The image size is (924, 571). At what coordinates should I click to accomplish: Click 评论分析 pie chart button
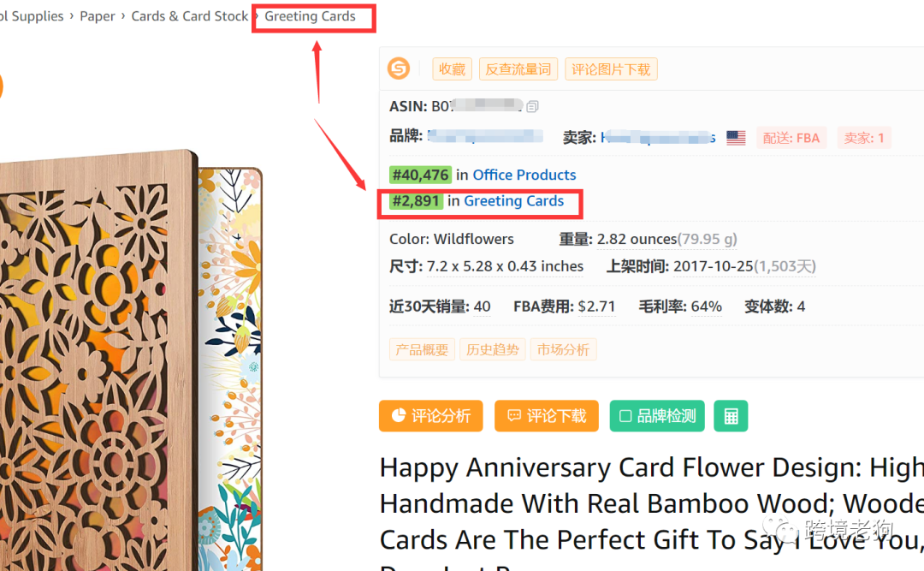click(x=430, y=416)
